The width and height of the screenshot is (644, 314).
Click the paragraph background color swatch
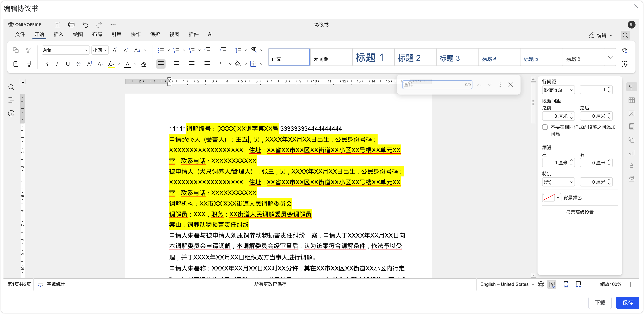coord(549,197)
